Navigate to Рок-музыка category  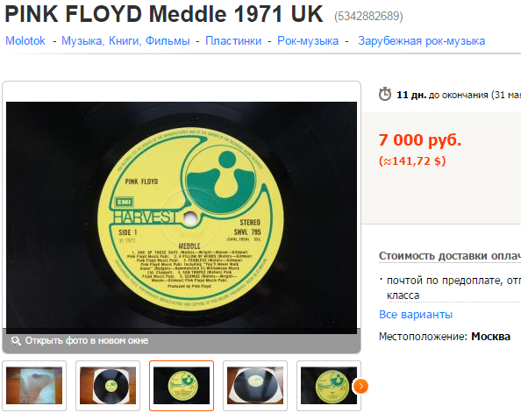pyautogui.click(x=308, y=41)
